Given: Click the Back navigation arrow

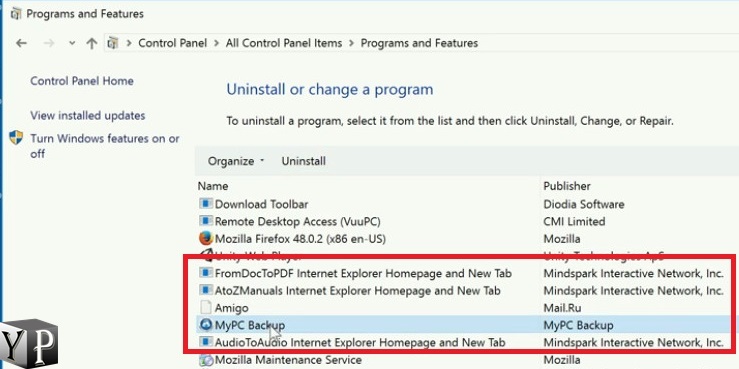Looking at the screenshot, I should pos(21,43).
